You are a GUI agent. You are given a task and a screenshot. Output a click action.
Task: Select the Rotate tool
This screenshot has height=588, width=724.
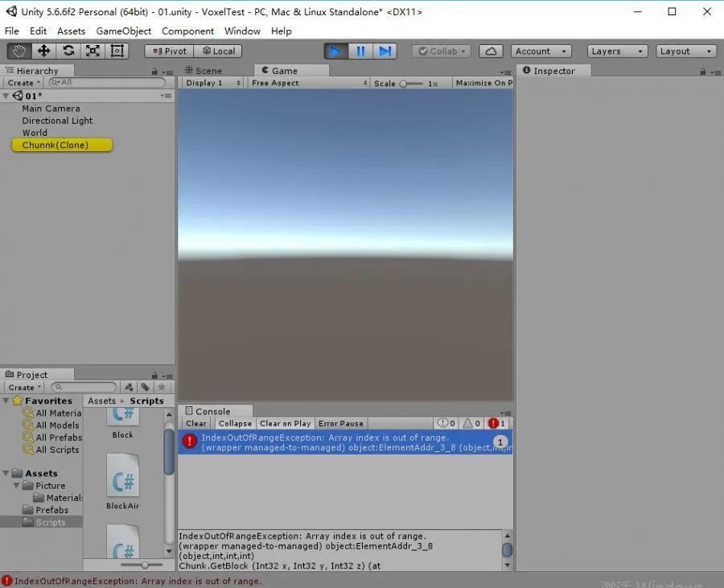tap(68, 51)
